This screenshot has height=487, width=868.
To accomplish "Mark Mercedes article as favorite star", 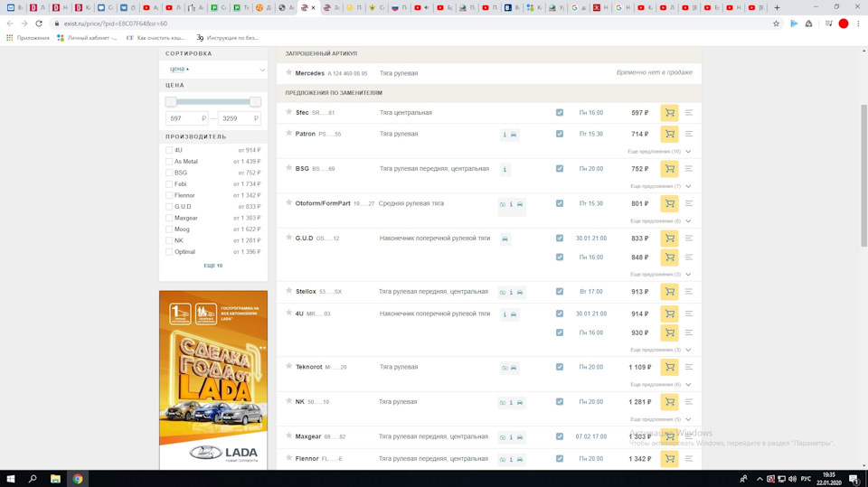I will (288, 72).
